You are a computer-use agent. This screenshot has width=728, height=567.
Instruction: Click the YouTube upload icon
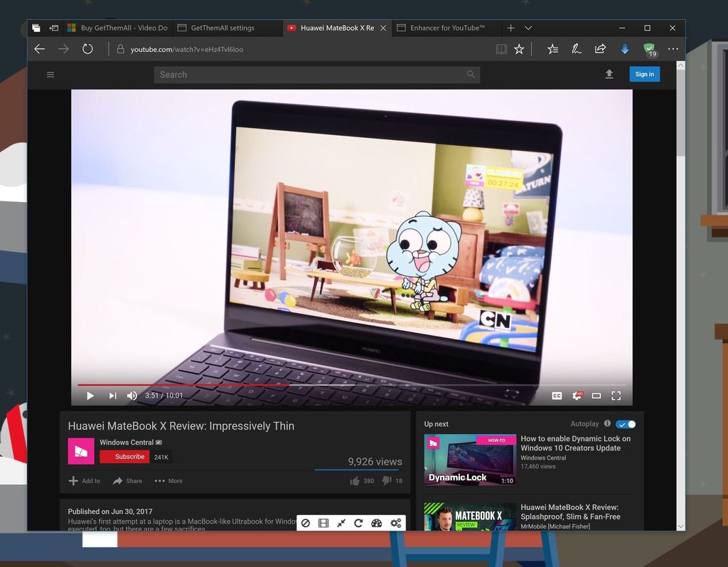(609, 74)
